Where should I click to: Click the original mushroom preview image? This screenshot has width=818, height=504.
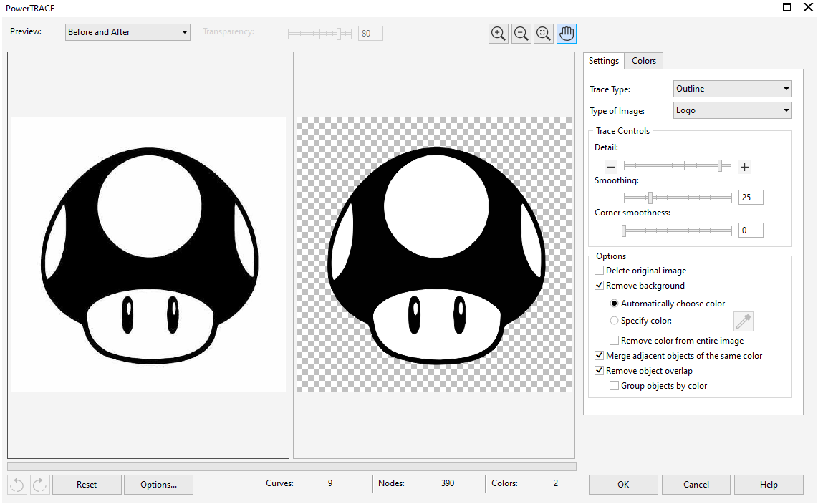pyautogui.click(x=149, y=256)
